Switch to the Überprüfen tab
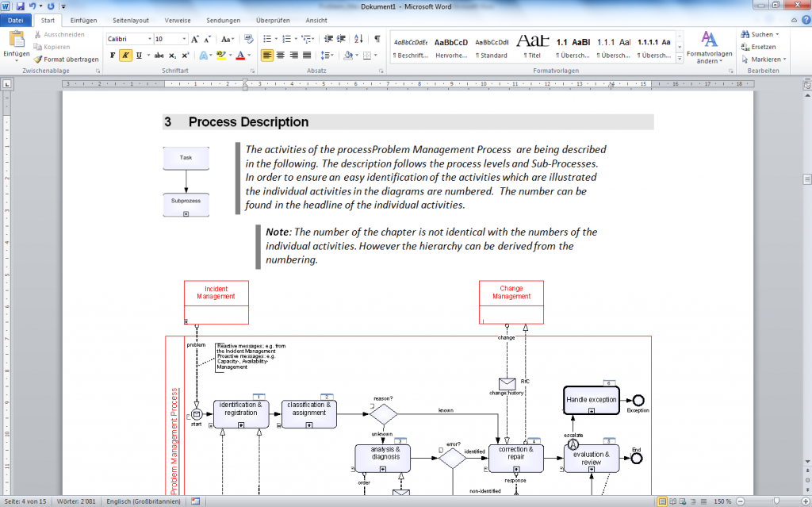Viewport: 812px width, 507px height. coord(273,20)
